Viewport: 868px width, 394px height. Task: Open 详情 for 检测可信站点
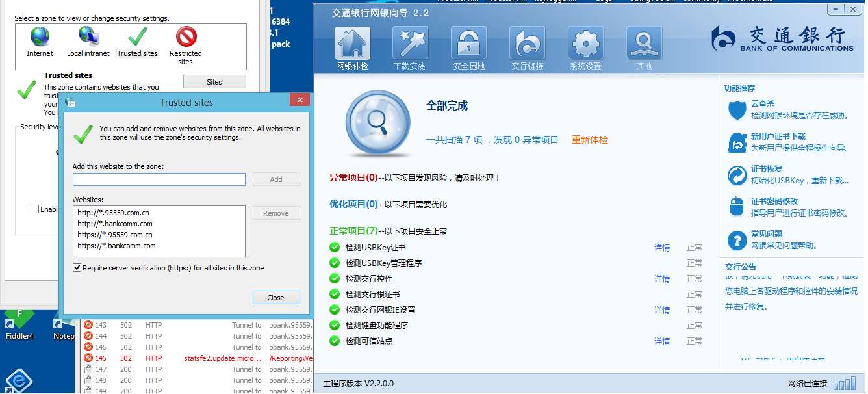(662, 341)
